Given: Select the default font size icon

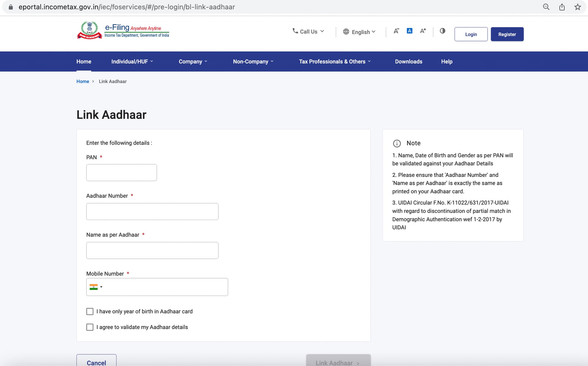Looking at the screenshot, I should [x=409, y=31].
